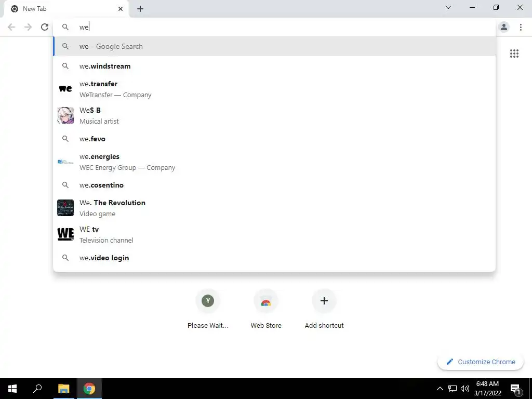
Task: Select the we.windstream suggestion
Action: 274,66
